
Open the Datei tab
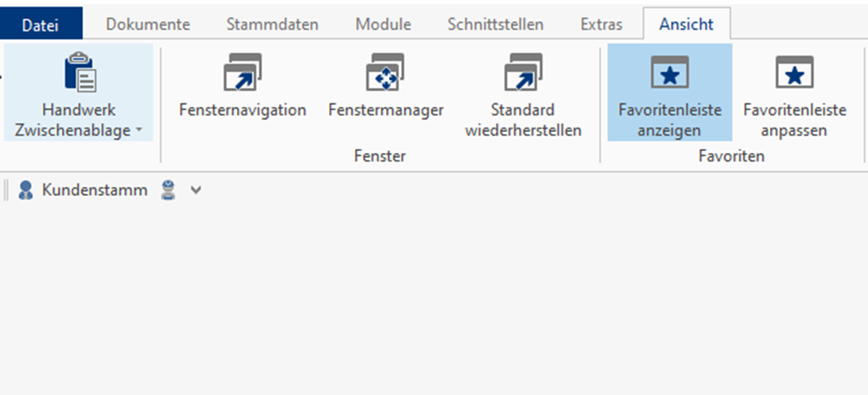click(41, 23)
